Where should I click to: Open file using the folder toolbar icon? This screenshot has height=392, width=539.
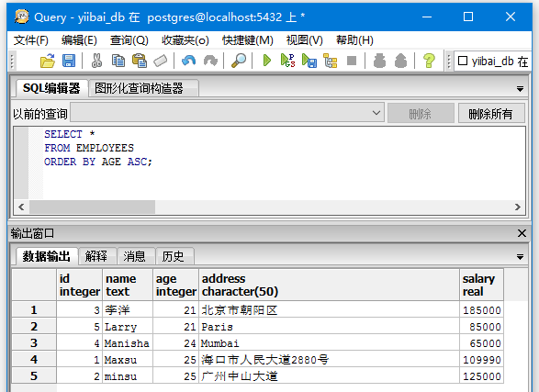(x=48, y=62)
